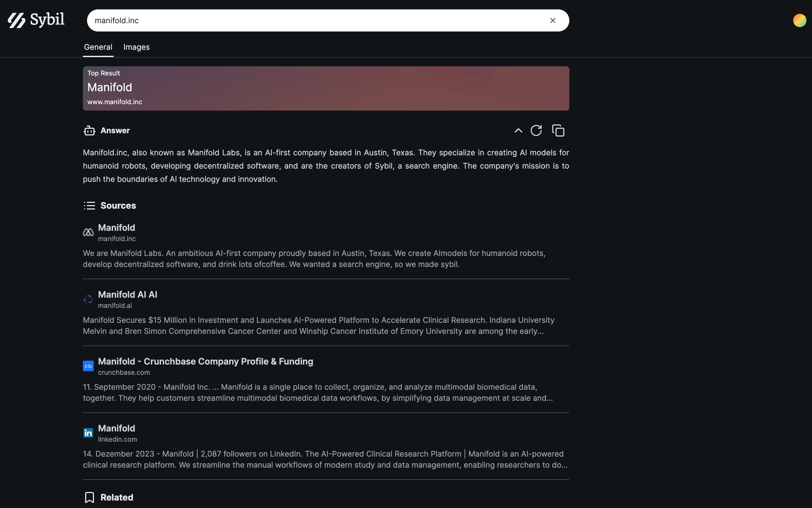Select the General tab
Image resolution: width=812 pixels, height=508 pixels.
98,47
